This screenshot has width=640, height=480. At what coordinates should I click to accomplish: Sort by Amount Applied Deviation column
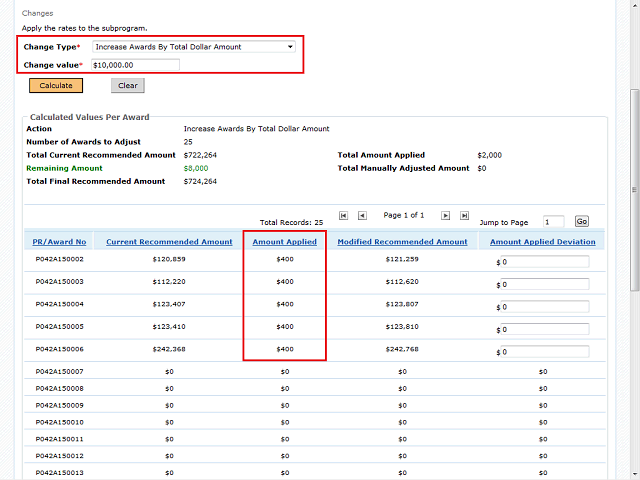click(x=542, y=242)
